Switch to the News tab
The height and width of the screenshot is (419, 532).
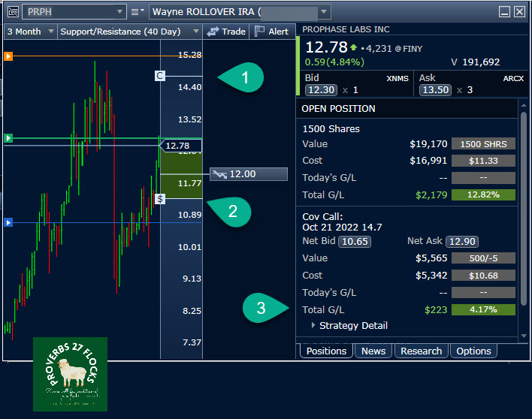pyautogui.click(x=373, y=351)
